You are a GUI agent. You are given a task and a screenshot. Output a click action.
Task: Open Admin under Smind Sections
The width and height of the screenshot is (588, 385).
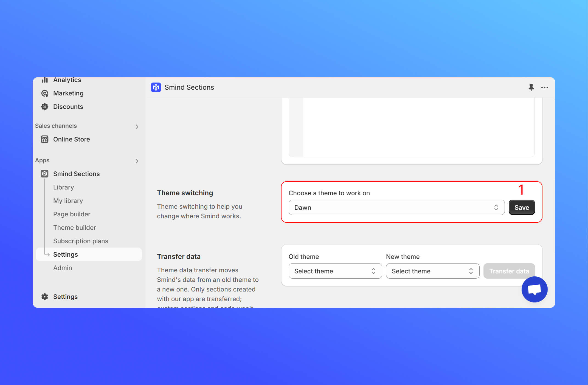(x=63, y=268)
